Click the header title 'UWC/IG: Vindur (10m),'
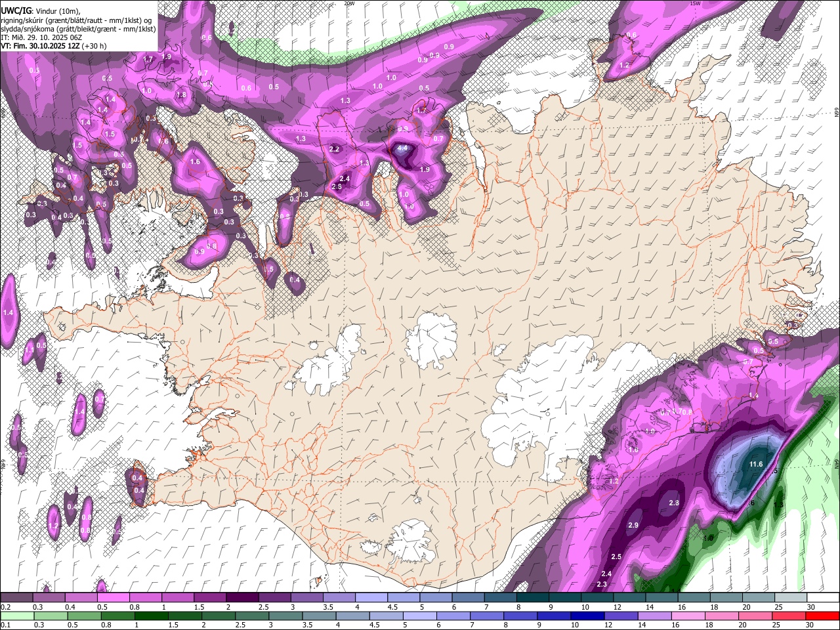The image size is (840, 630). coord(41,11)
